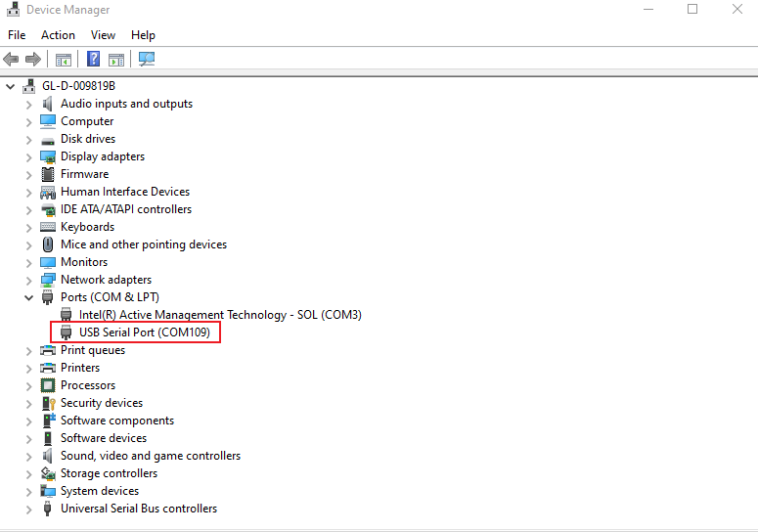Click the Printers category icon
The image size is (758, 532).
(x=48, y=368)
